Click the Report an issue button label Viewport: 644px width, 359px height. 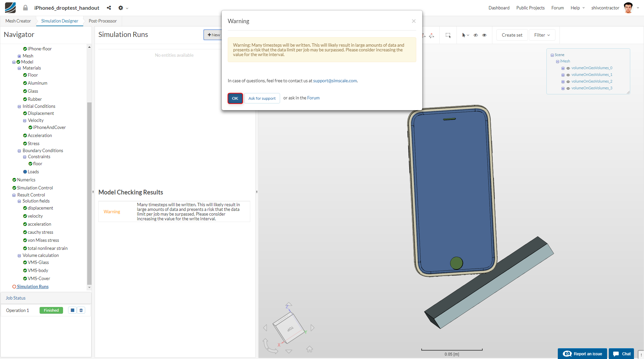click(x=588, y=354)
